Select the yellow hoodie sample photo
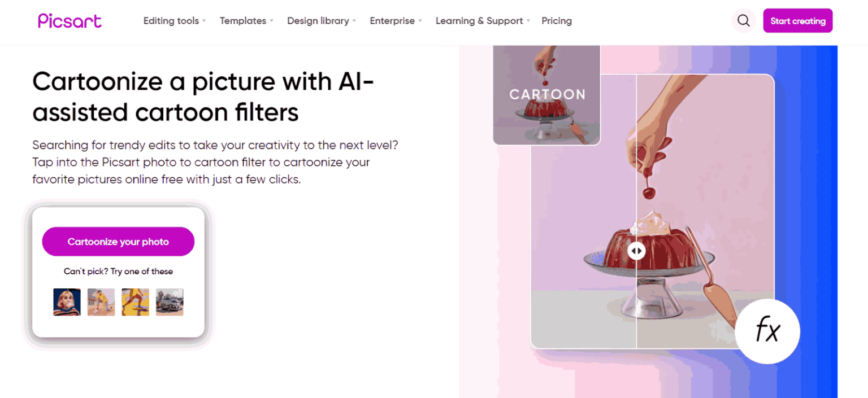The height and width of the screenshot is (398, 868). tap(101, 302)
